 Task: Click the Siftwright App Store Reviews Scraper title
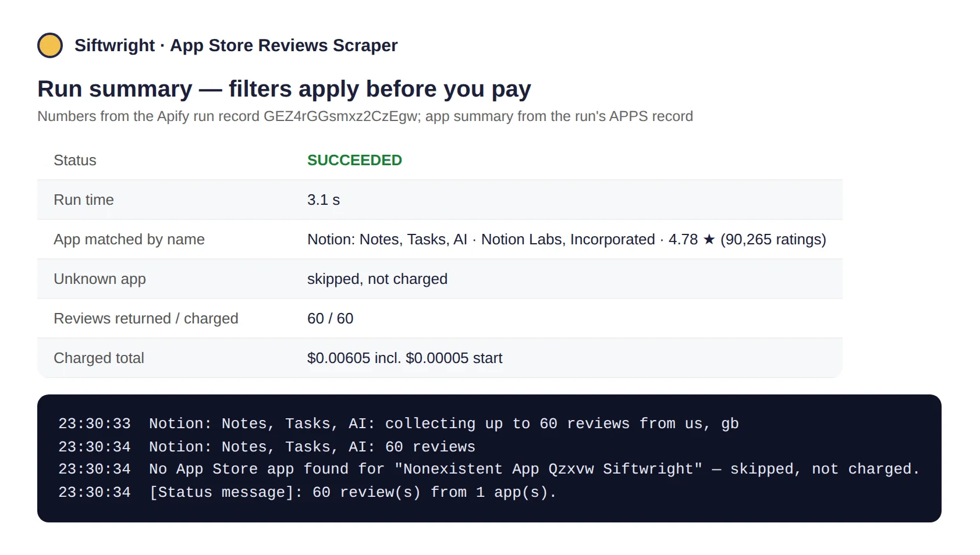[x=236, y=45]
